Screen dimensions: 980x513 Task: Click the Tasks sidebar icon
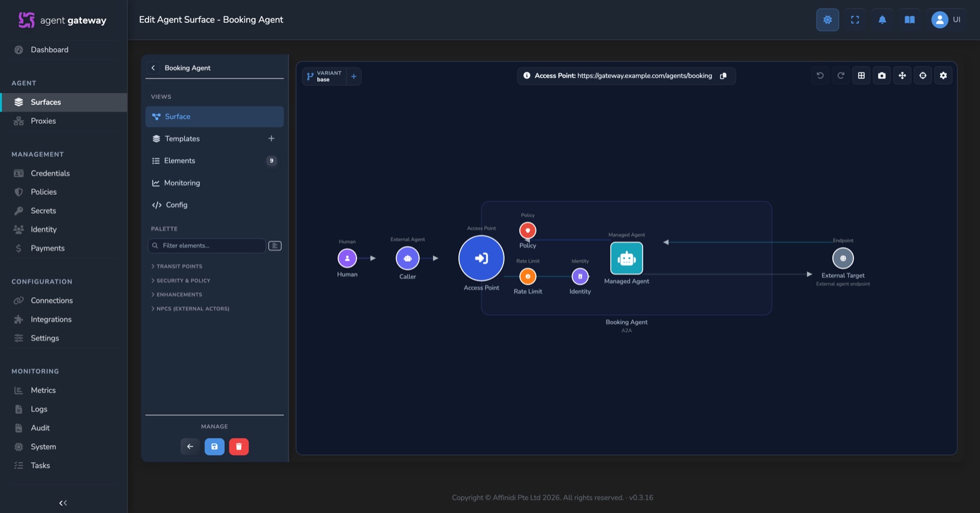[x=18, y=466]
